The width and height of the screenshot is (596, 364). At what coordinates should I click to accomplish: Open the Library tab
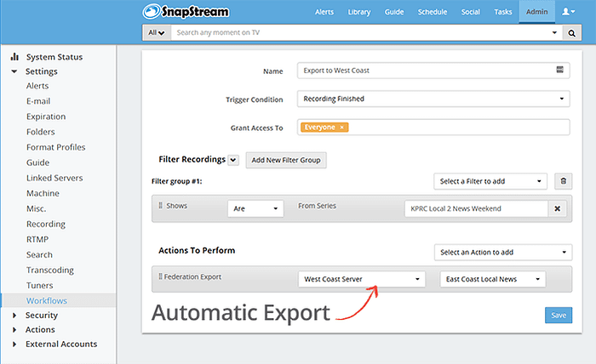(x=359, y=12)
